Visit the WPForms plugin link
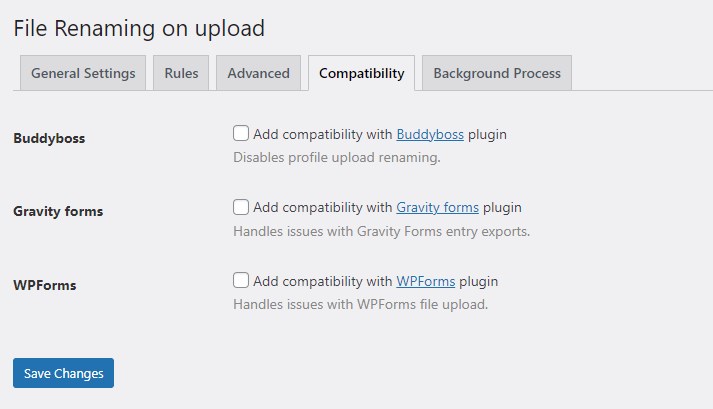Screen dimensions: 713x409 pyautogui.click(x=426, y=281)
